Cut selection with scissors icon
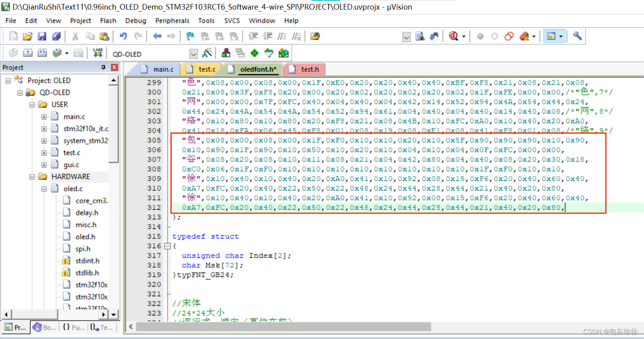 [x=75, y=36]
